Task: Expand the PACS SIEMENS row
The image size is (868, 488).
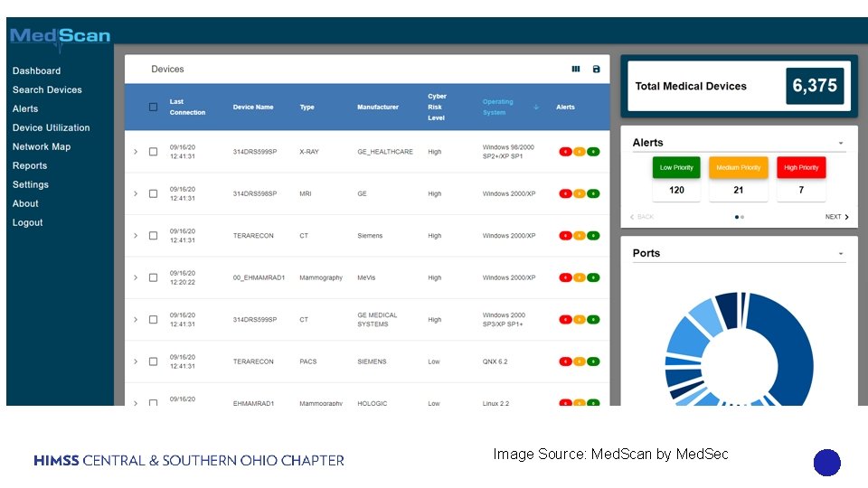Action: 136,361
